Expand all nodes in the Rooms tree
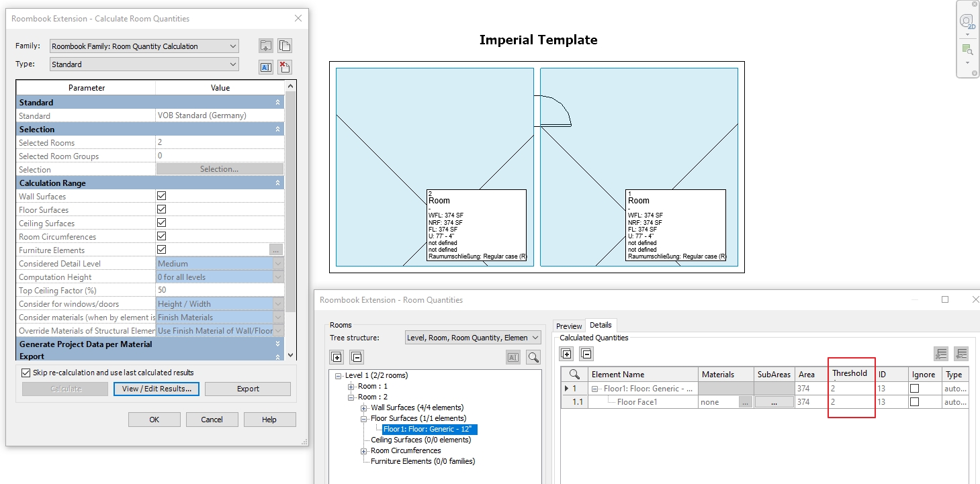Screen dimensions: 980x484 (337, 356)
